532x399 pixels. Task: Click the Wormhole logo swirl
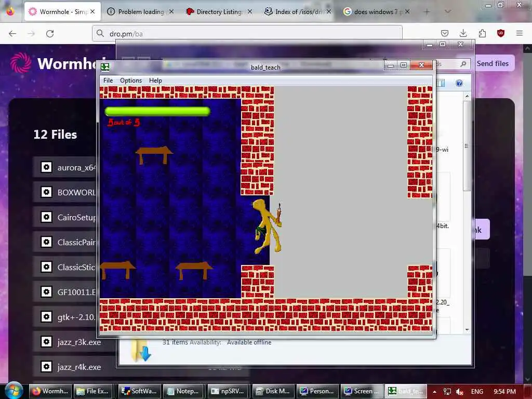(20, 63)
